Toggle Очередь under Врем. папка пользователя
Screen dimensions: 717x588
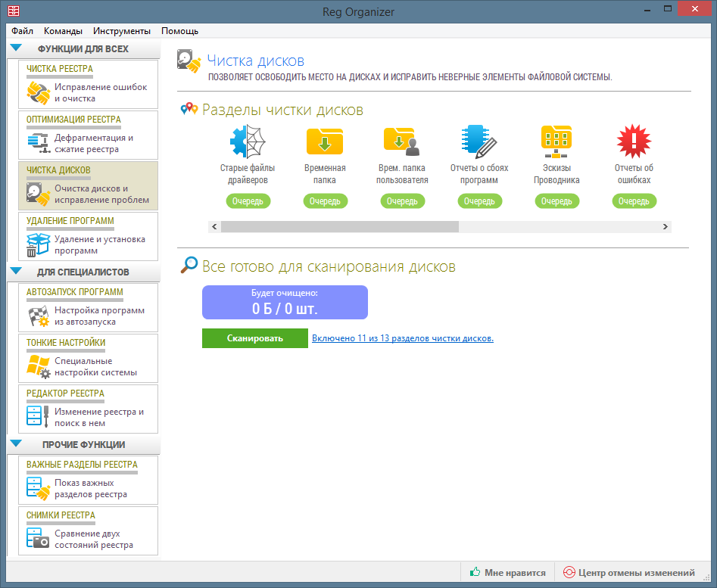pyautogui.click(x=402, y=201)
